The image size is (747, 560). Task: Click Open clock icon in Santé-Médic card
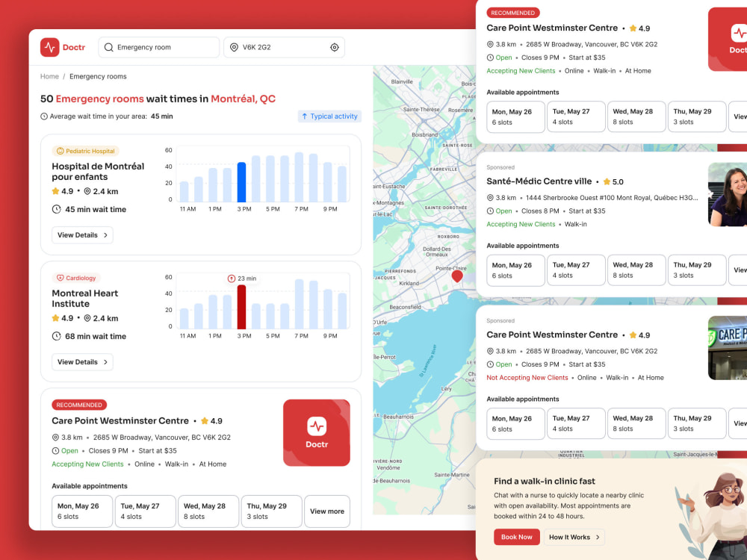coord(490,211)
